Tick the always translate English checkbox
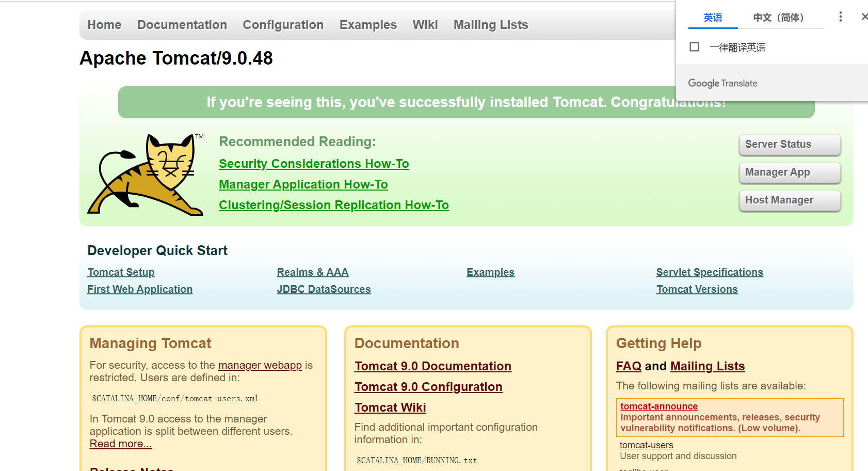This screenshot has height=471, width=868. coord(695,47)
